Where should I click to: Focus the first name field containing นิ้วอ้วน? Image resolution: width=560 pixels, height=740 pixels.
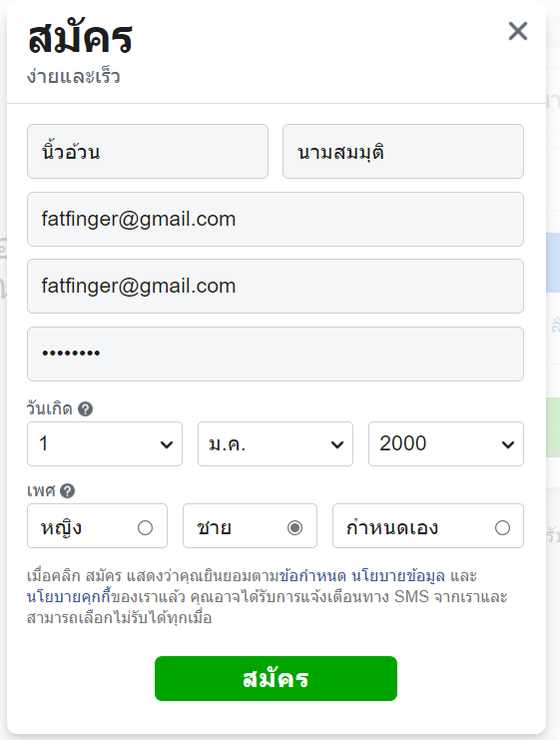(x=148, y=152)
